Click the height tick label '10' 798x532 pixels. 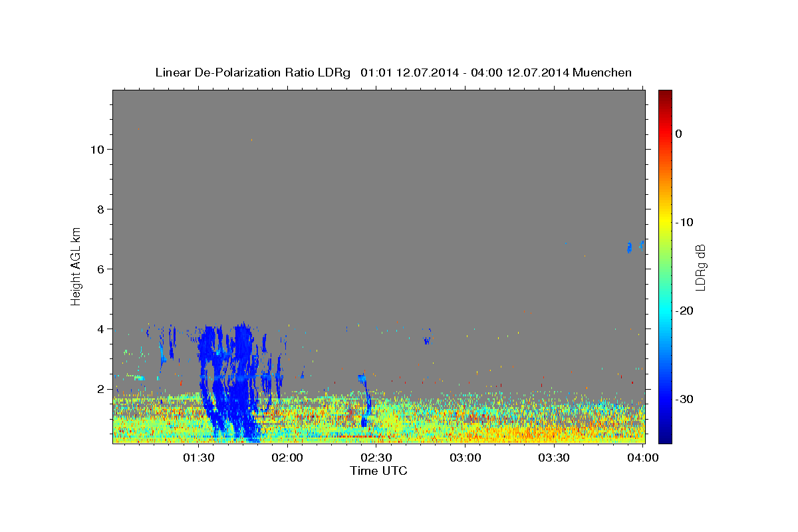(x=96, y=150)
